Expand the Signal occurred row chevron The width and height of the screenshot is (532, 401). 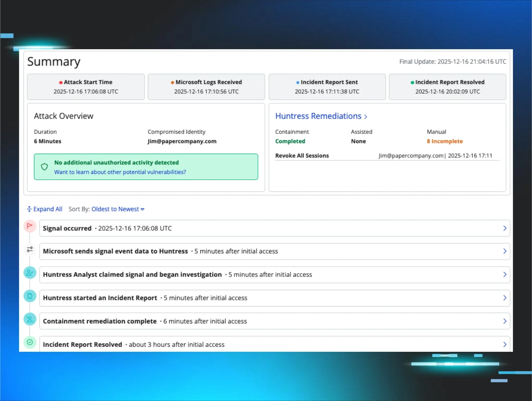tap(505, 228)
